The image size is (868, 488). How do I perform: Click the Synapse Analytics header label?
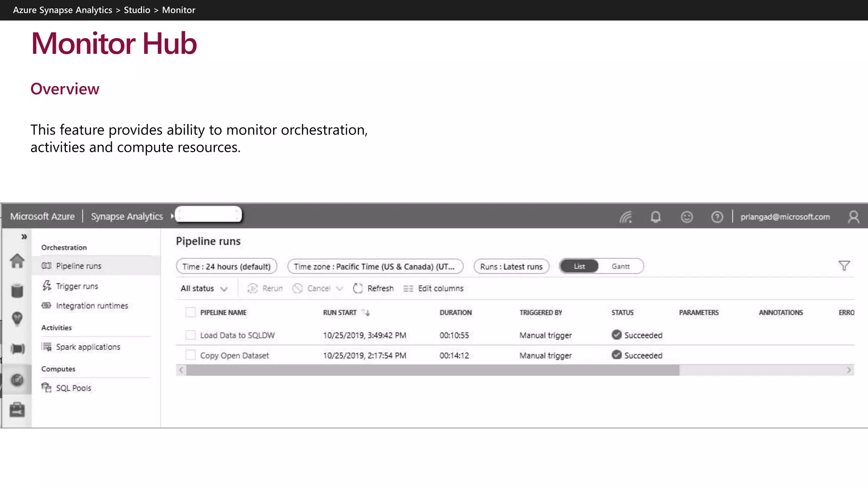(127, 216)
